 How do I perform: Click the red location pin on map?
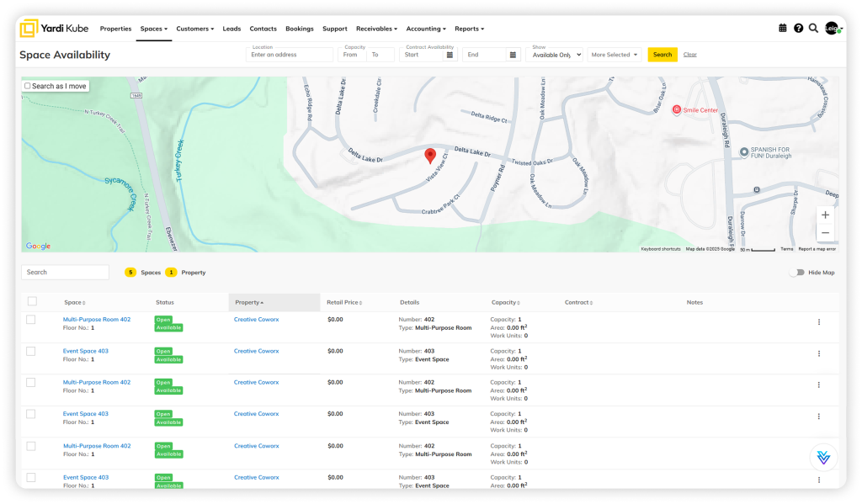430,156
